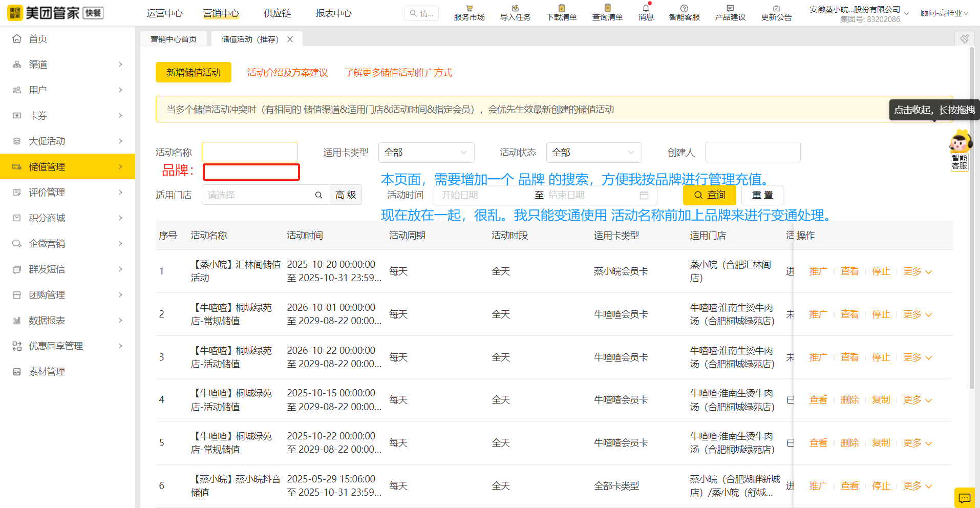Expand the 渠道 sidebar menu
980x508 pixels.
click(68, 65)
